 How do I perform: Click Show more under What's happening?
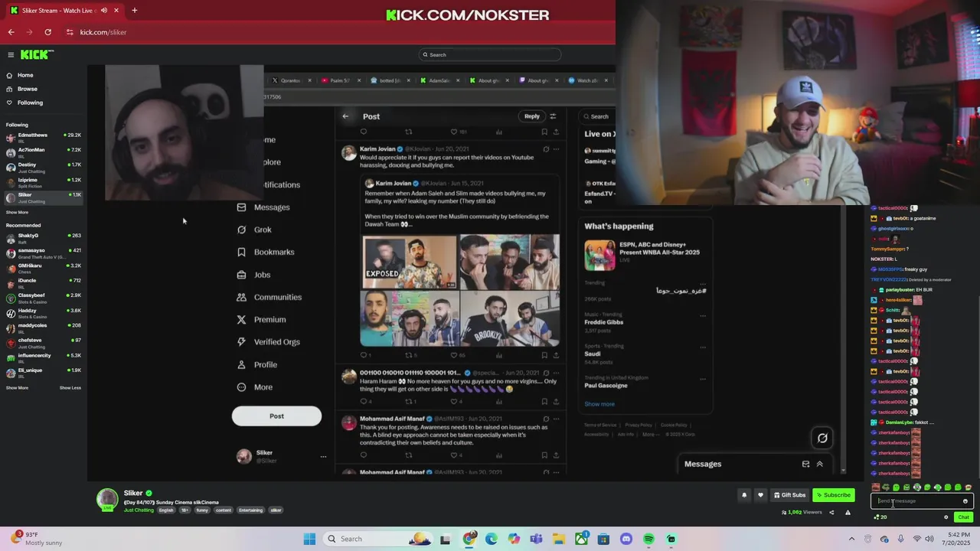click(x=599, y=404)
